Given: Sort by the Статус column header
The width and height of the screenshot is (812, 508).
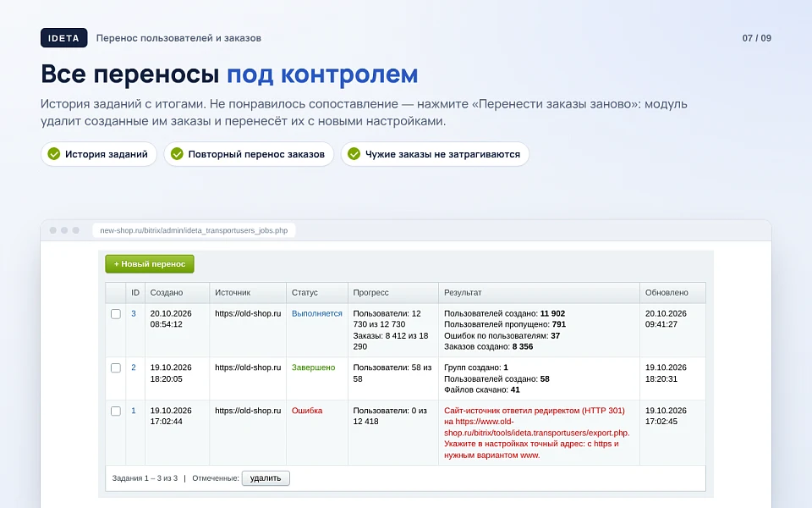Looking at the screenshot, I should 317,292.
